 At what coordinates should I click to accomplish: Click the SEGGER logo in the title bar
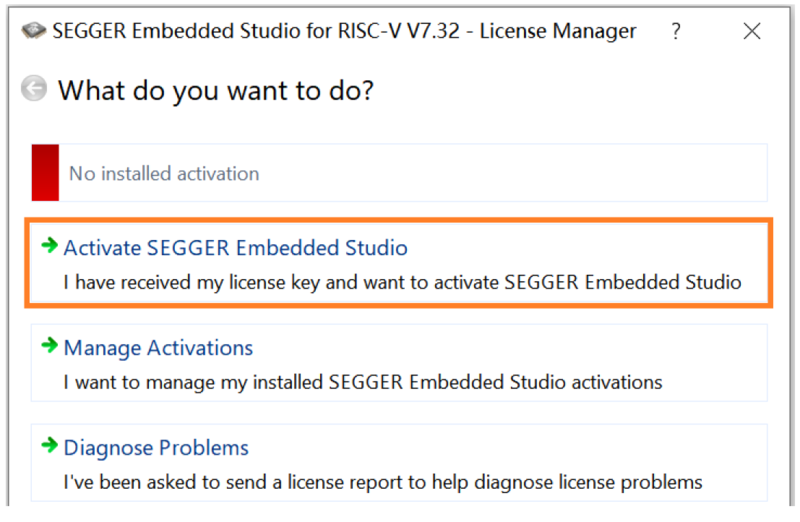point(34,31)
